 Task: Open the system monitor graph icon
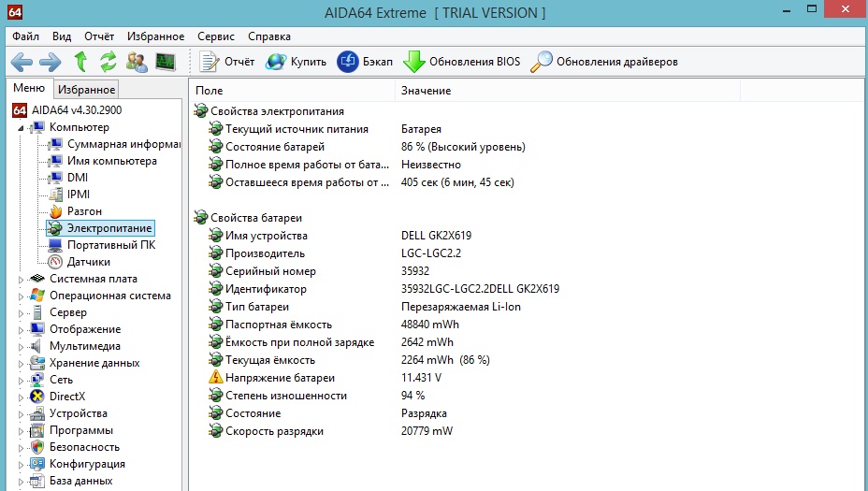[x=166, y=62]
